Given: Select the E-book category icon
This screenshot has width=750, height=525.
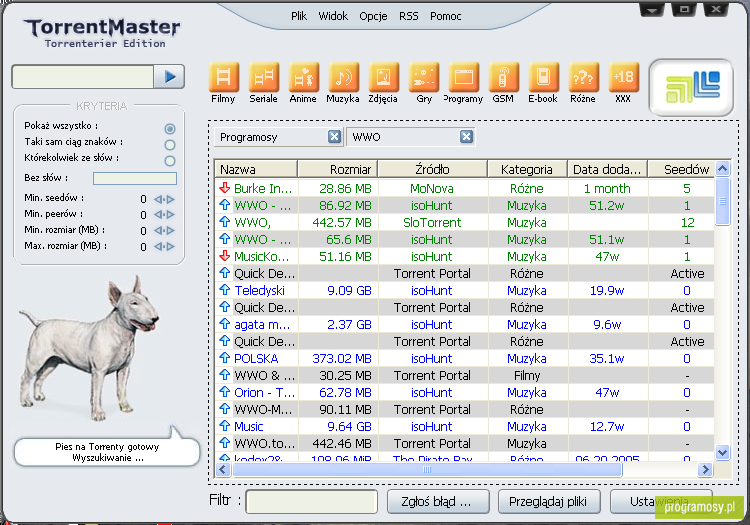Looking at the screenshot, I should (543, 77).
